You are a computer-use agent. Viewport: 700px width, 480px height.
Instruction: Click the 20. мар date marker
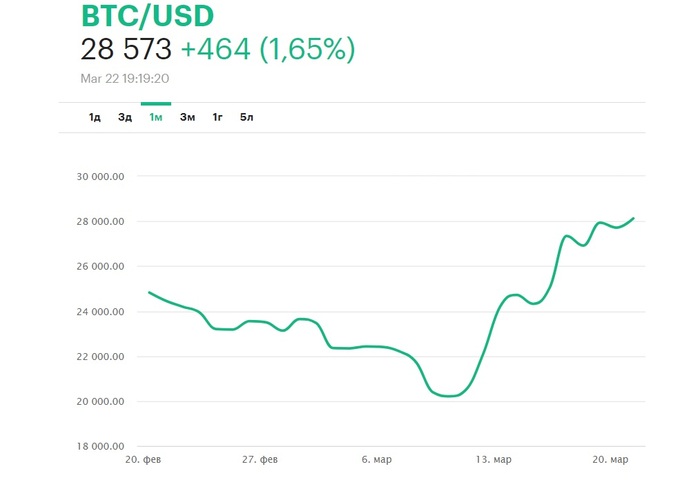(x=610, y=460)
